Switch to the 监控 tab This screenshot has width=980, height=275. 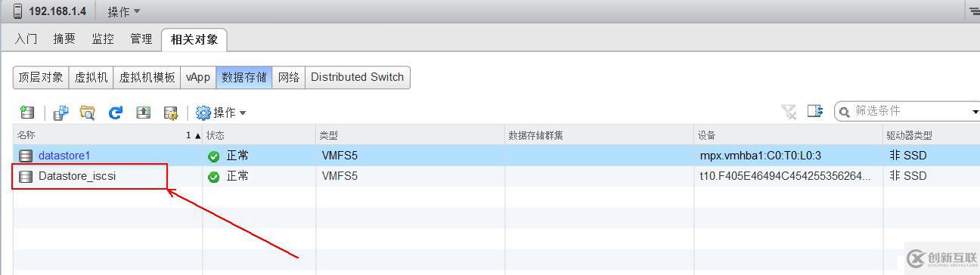tap(103, 39)
